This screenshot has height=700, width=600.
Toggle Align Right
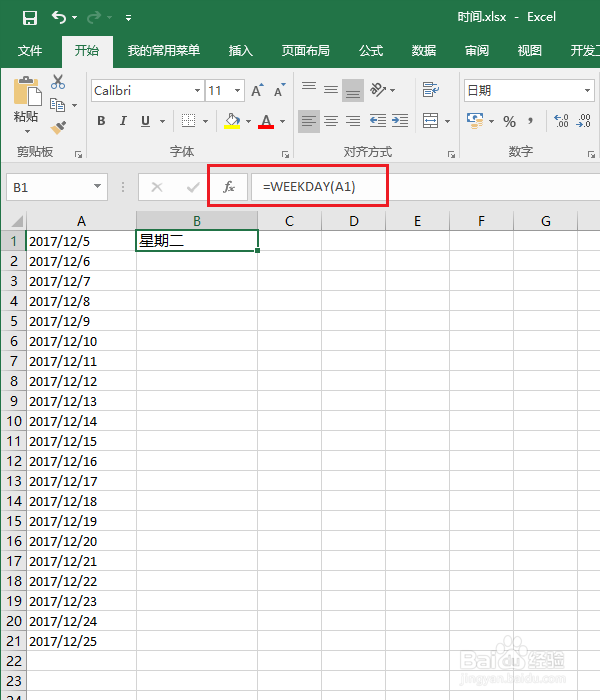[x=353, y=121]
